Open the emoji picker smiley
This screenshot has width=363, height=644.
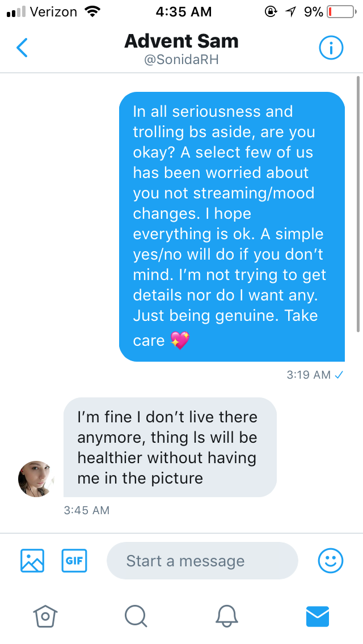pyautogui.click(x=330, y=561)
